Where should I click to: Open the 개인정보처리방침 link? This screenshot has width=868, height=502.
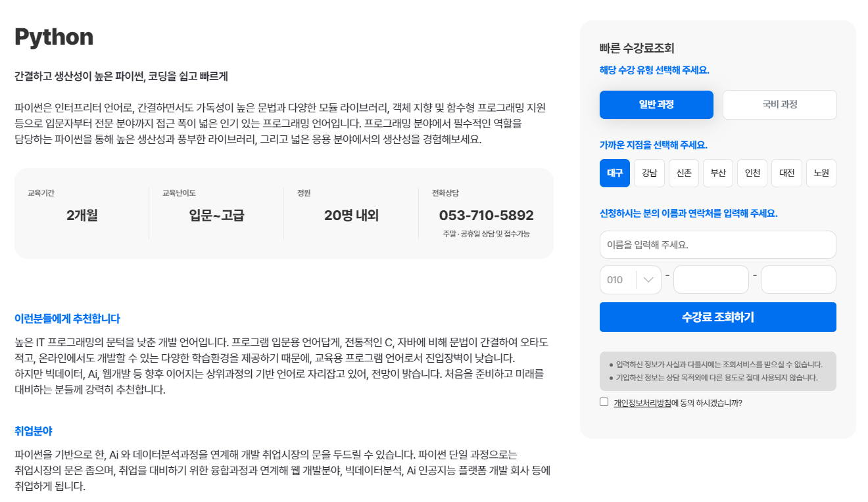tap(642, 403)
